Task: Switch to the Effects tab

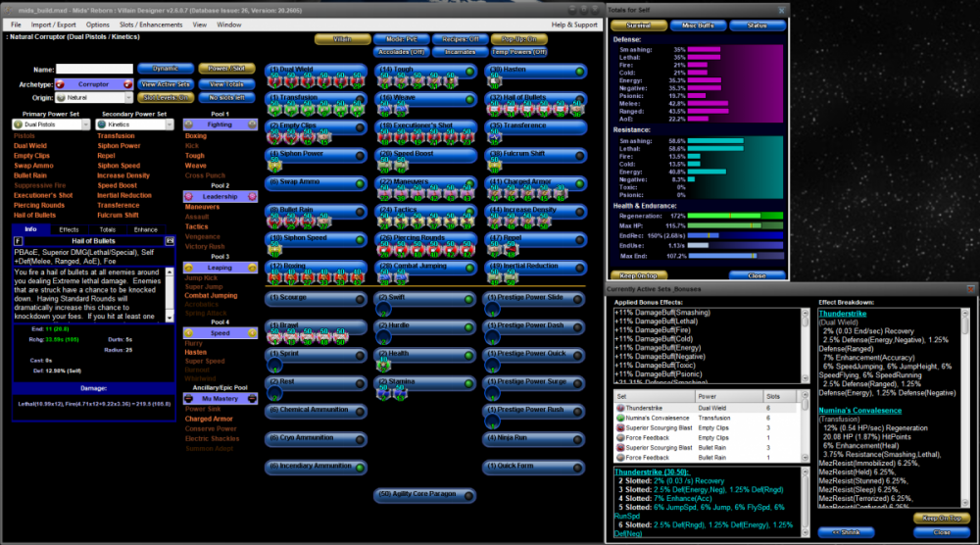Action: click(70, 229)
